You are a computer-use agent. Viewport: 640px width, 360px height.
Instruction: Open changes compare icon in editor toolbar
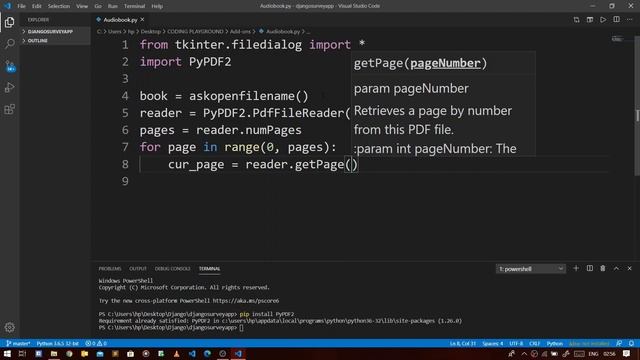576,20
